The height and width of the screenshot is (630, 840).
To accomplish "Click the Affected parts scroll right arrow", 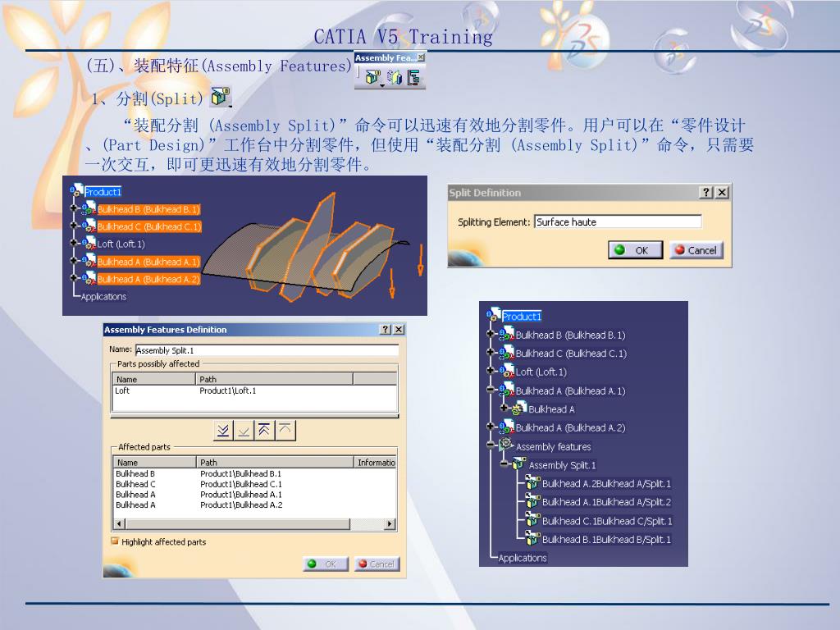I will click(x=390, y=524).
